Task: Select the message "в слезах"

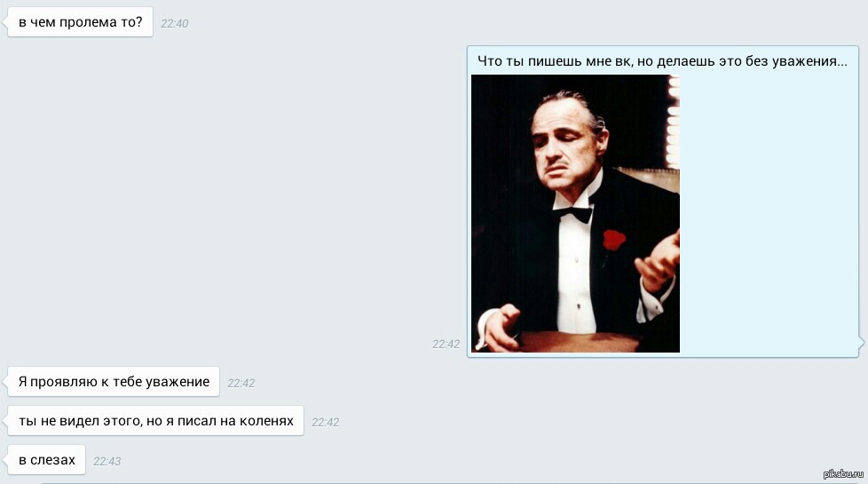Action: (46, 460)
